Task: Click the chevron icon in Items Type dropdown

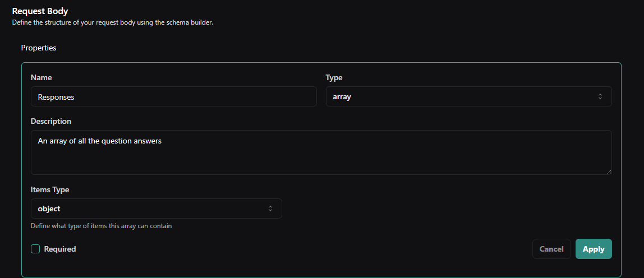Action: tap(270, 208)
